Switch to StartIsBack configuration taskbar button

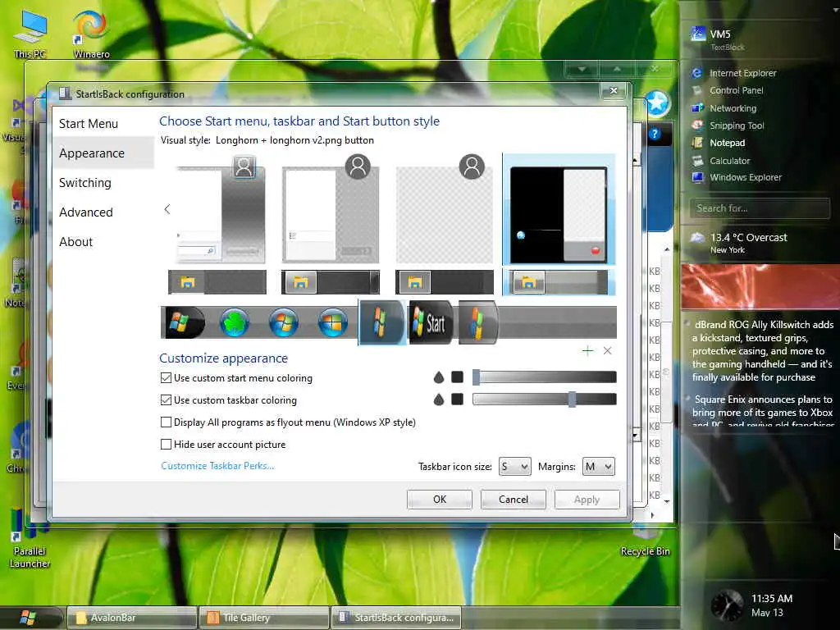point(396,618)
